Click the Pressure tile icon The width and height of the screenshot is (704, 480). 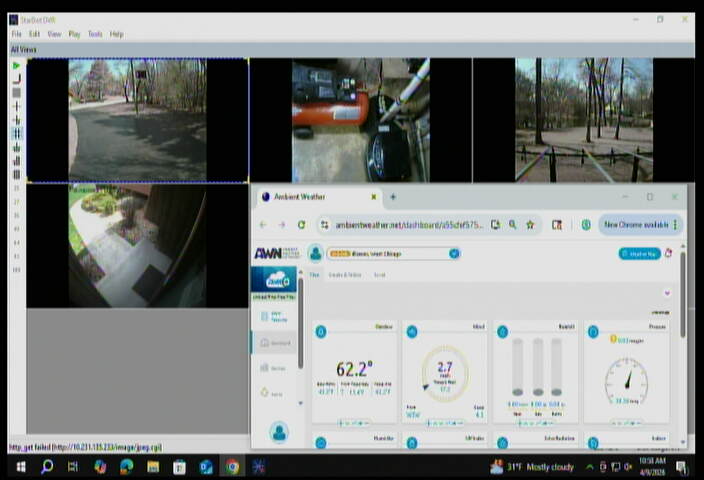[593, 332]
